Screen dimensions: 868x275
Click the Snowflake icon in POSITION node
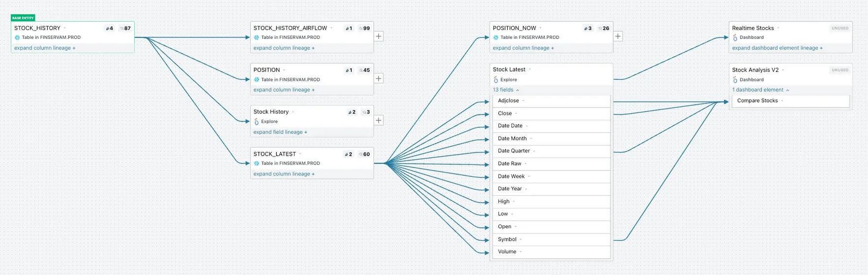256,79
